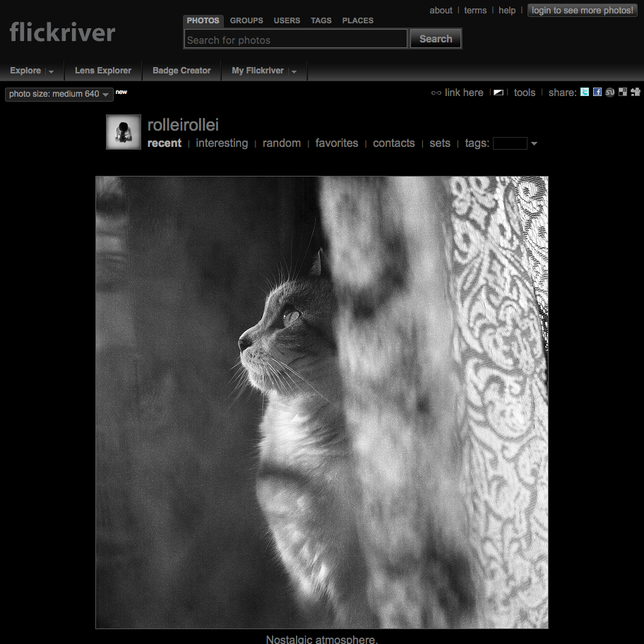Open rolleirollei's favorites link
Screen dimensions: 644x644
pos(337,143)
